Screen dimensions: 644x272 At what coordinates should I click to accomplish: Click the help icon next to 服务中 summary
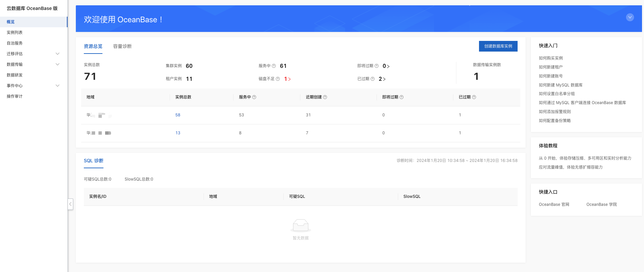click(x=274, y=66)
